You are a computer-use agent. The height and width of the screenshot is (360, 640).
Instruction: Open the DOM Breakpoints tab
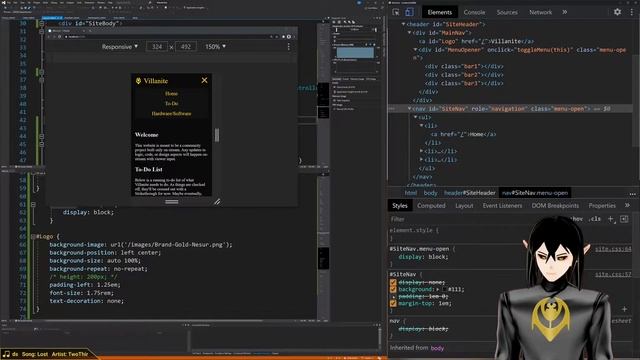555,206
